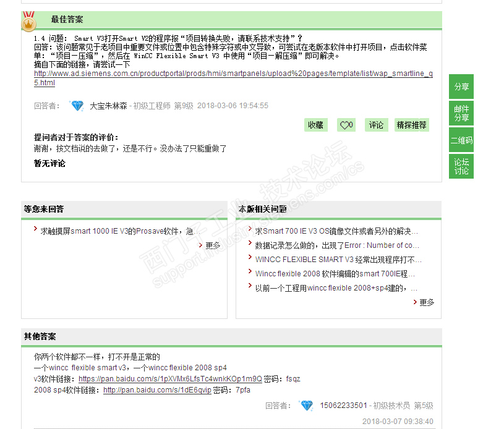The image size is (504, 429).
Task: Click the 收藏 button
Action: pyautogui.click(x=315, y=125)
